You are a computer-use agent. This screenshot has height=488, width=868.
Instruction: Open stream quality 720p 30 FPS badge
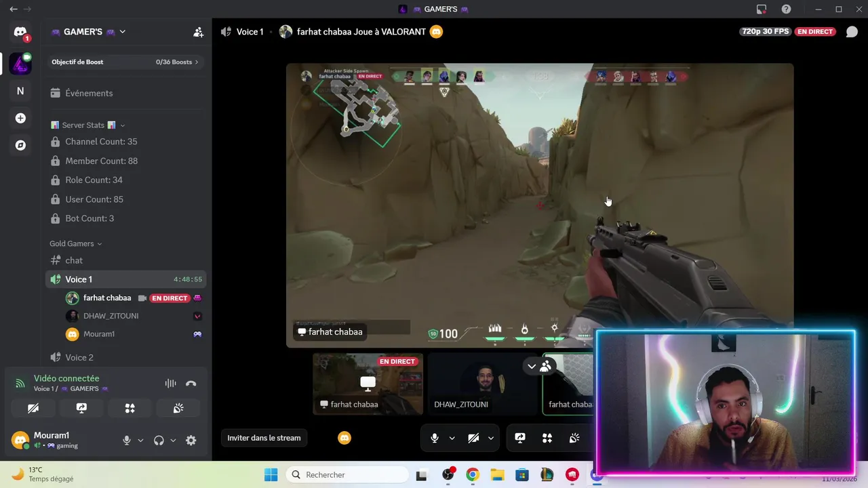click(x=766, y=32)
